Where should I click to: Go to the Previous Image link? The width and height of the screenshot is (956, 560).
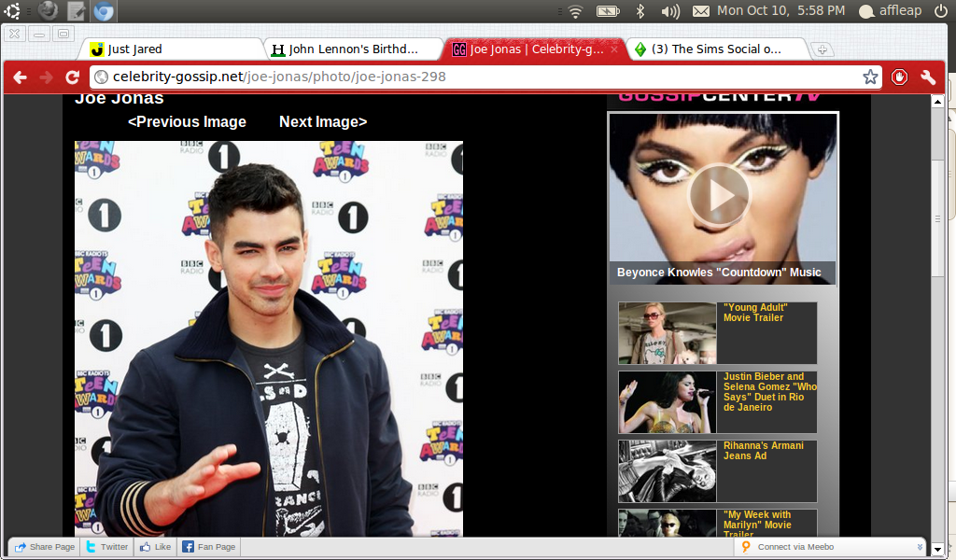(x=187, y=122)
